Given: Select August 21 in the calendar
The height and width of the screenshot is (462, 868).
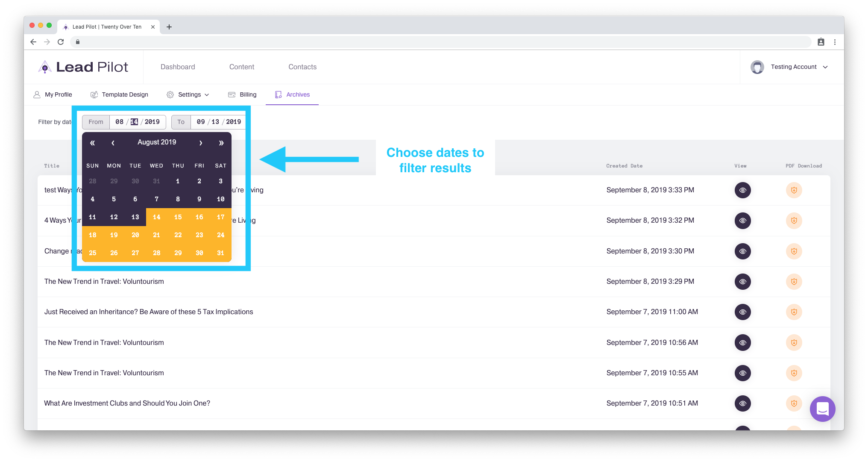Looking at the screenshot, I should [156, 235].
